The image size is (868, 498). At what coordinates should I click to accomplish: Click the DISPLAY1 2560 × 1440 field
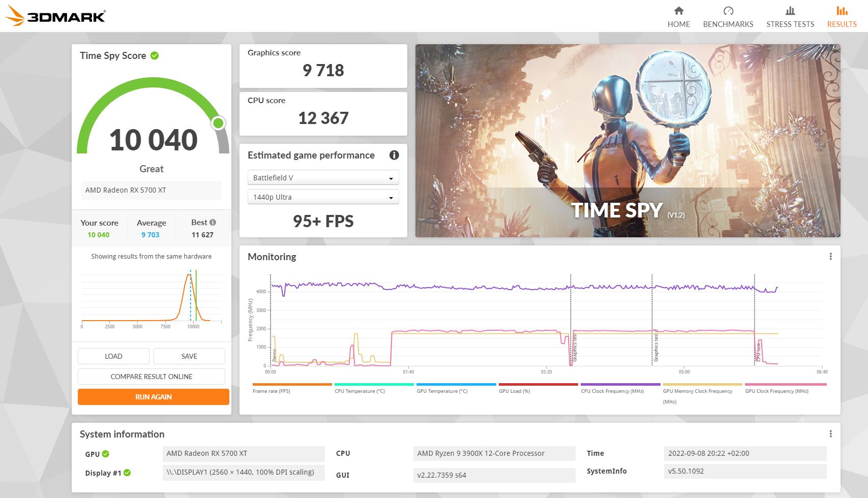pos(244,472)
